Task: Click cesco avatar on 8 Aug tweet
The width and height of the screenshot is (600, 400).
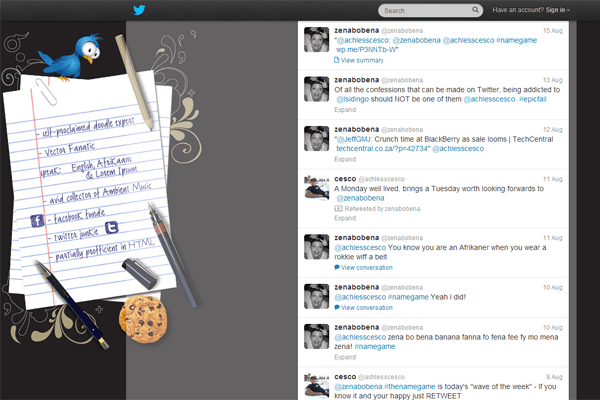Action: 316,386
